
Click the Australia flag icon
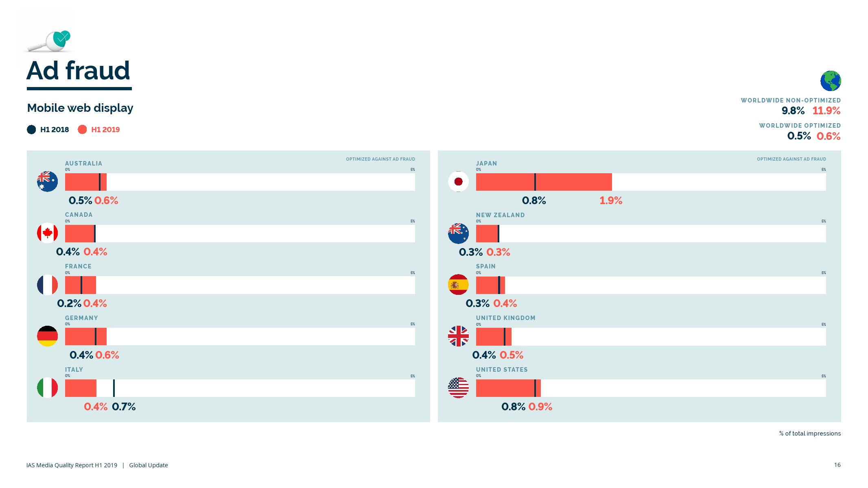(x=47, y=181)
